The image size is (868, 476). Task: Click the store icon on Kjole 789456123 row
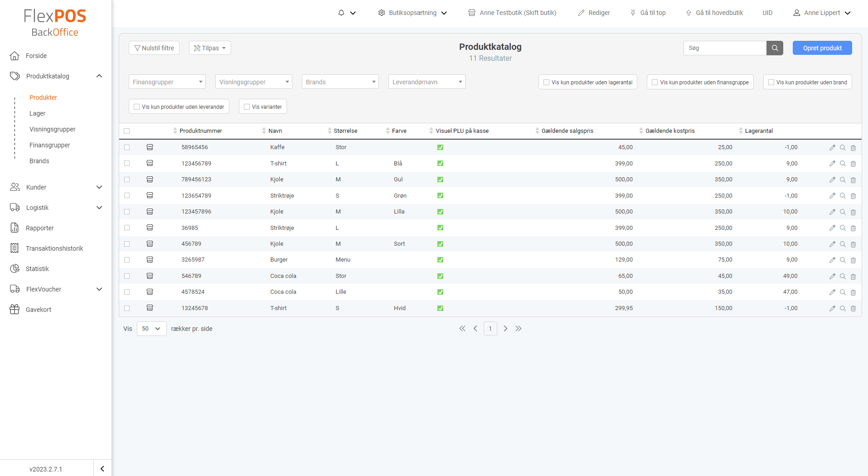pyautogui.click(x=150, y=179)
